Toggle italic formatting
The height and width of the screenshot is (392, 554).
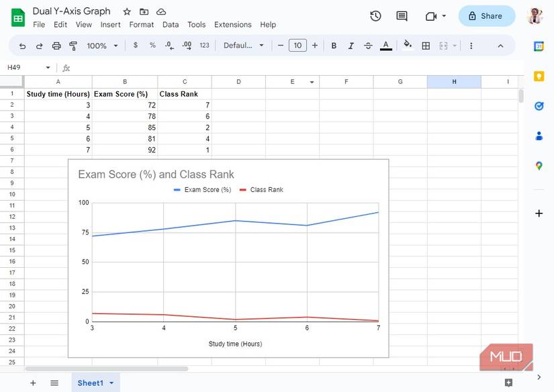tap(351, 45)
